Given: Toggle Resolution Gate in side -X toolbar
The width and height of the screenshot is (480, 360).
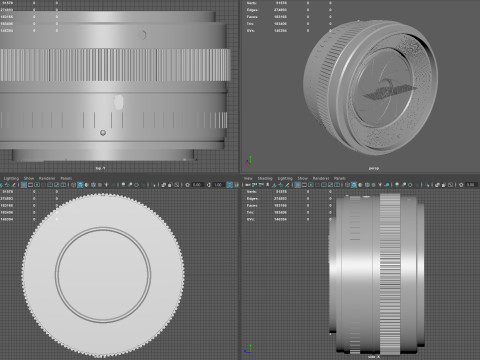Looking at the screenshot, I should pos(311,184).
